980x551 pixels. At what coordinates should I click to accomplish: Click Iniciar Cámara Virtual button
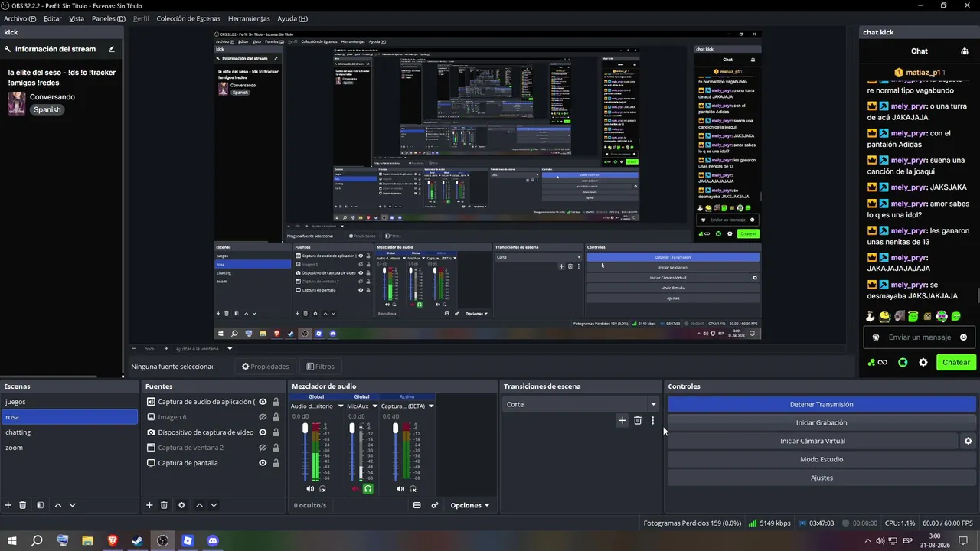coord(812,441)
